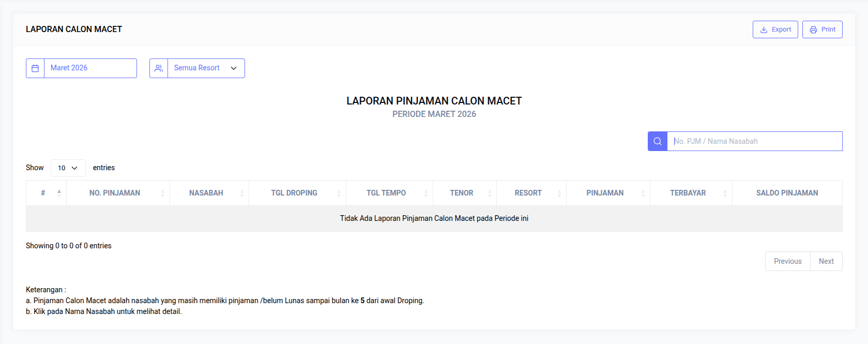Image resolution: width=868 pixels, height=344 pixels.
Task: Sort by TGL TEMPO column header
Action: [x=390, y=193]
